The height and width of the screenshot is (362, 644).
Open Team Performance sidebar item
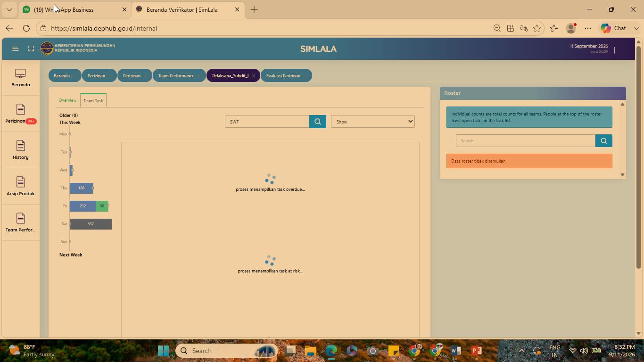click(21, 223)
